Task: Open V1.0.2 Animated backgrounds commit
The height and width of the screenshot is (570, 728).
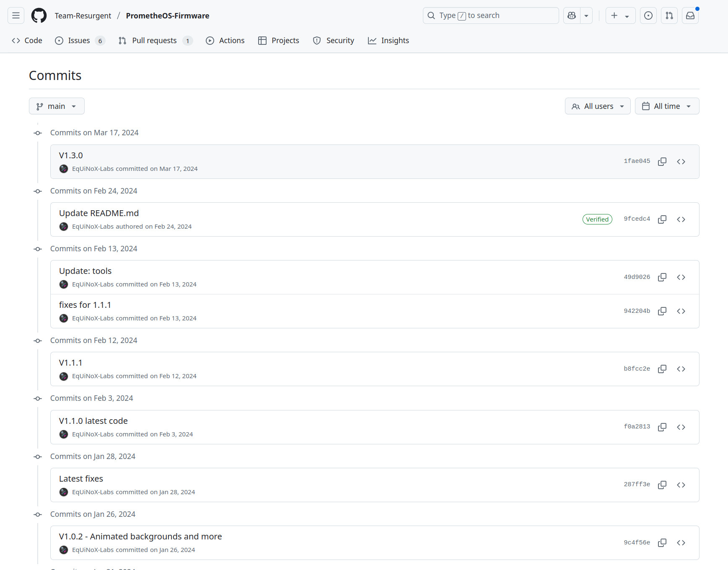Action: [x=140, y=536]
